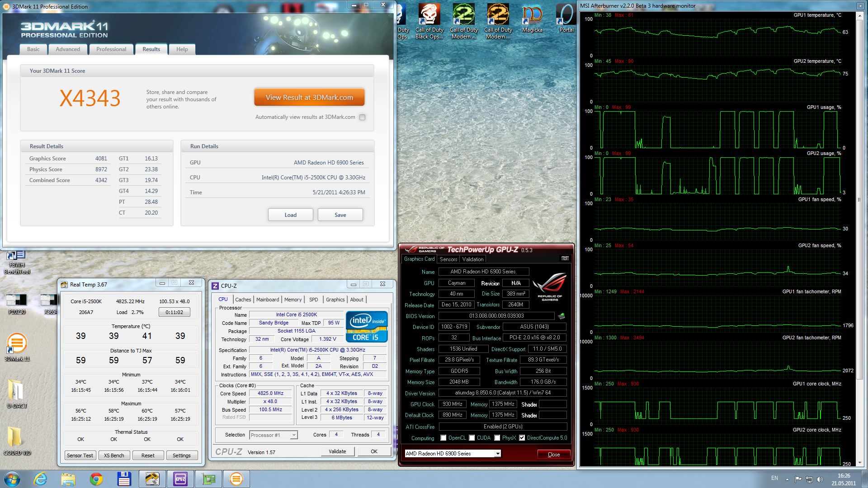
Task: Open the Magicka desktop shortcut
Action: point(532,18)
